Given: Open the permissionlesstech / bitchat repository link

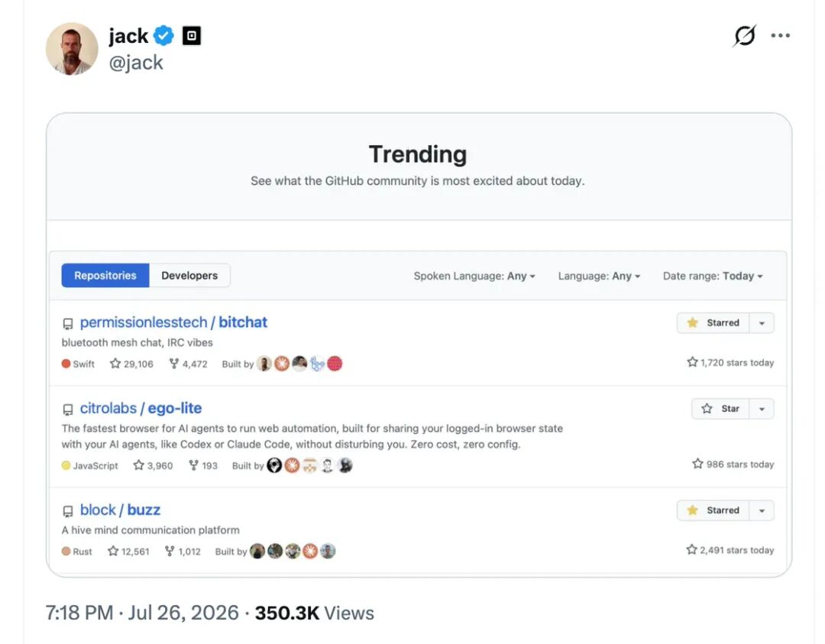Looking at the screenshot, I should click(x=173, y=322).
